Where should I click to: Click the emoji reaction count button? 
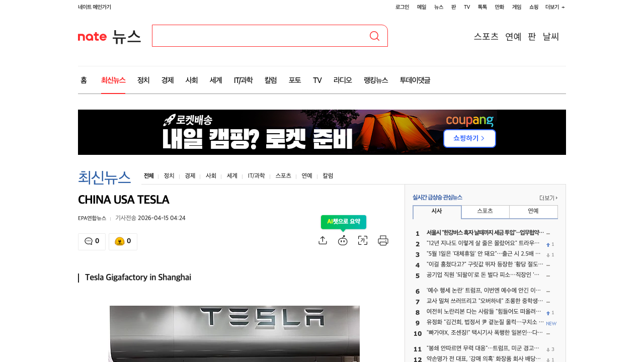[x=123, y=241]
